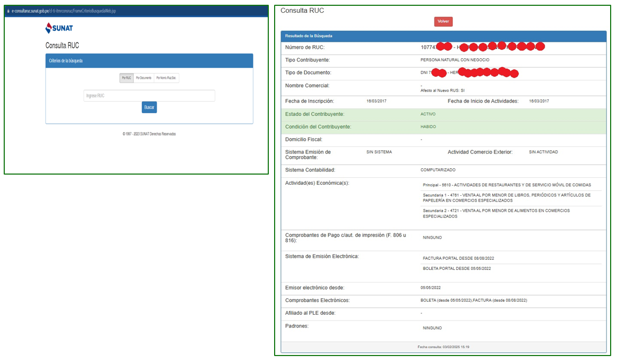
Task: Click the Resultado de la Búsqueda panel header
Action: coord(443,36)
